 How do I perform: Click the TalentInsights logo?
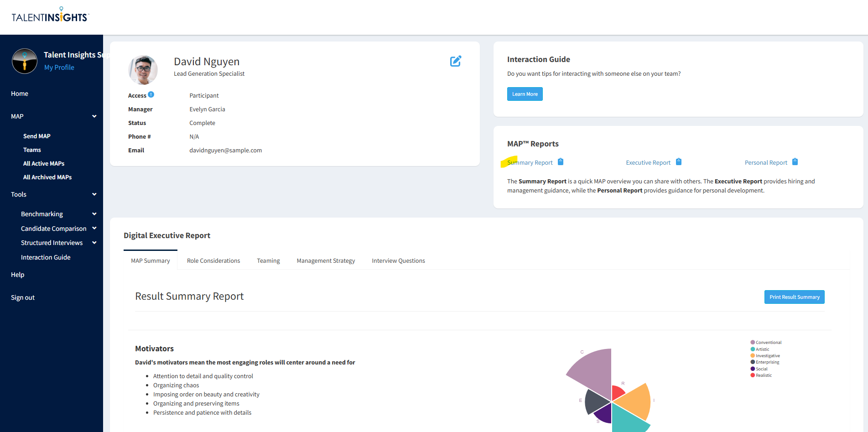click(x=50, y=16)
